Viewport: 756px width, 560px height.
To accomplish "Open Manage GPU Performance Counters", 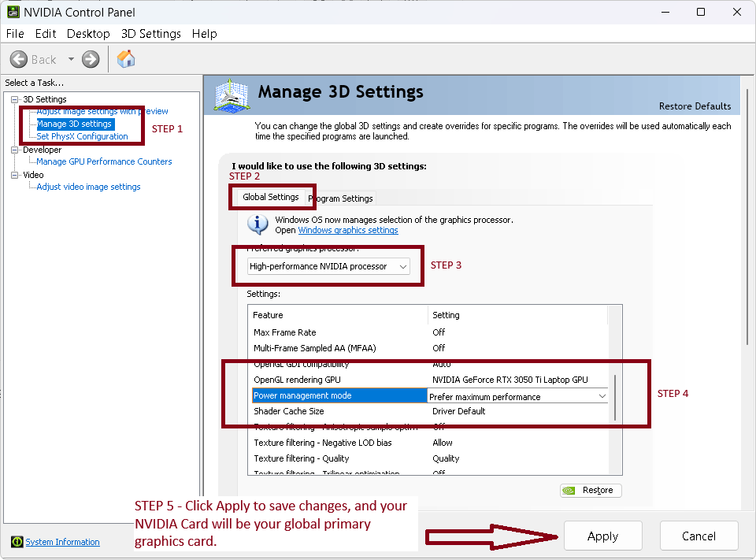I will tap(104, 161).
